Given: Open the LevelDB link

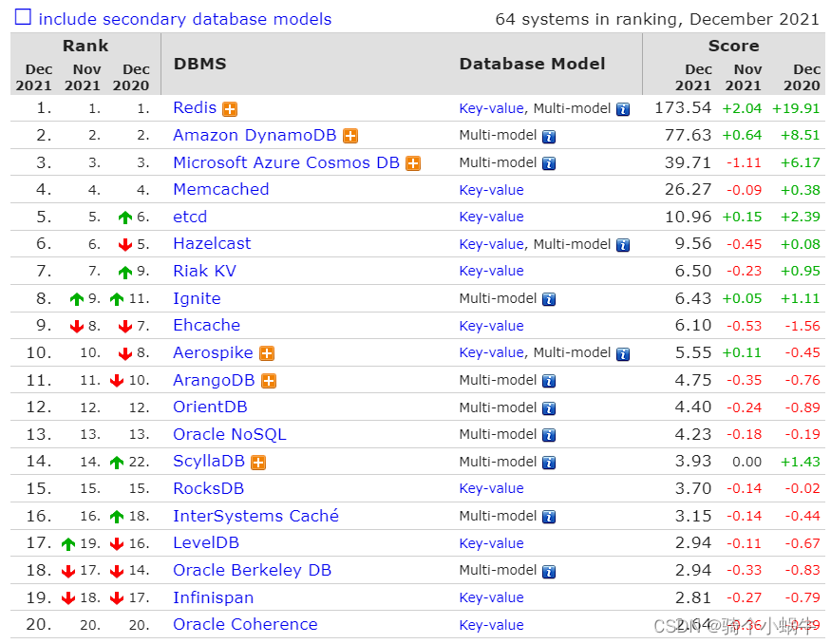Looking at the screenshot, I should point(206,542).
